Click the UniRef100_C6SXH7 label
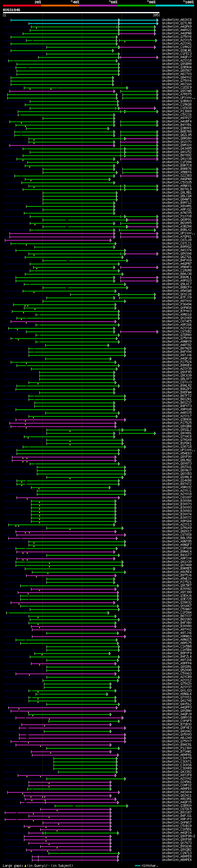197x868 pixels. (x=177, y=497)
